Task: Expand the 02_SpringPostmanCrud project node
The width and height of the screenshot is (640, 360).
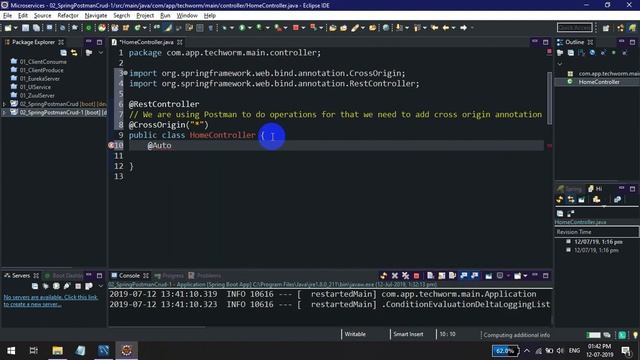Action: pyautogui.click(x=4, y=104)
